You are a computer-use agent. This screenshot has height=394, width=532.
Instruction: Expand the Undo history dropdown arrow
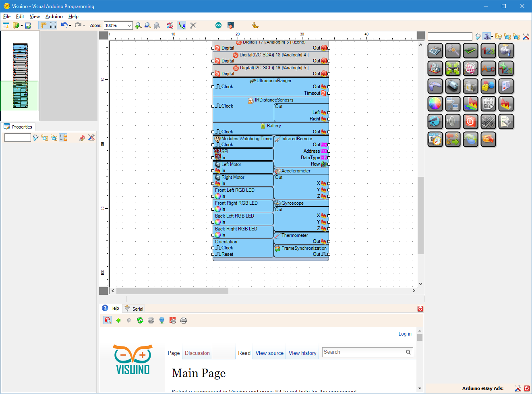tap(69, 25)
